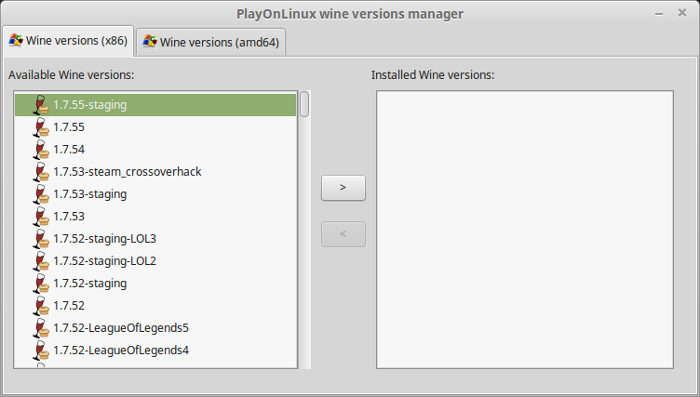The height and width of the screenshot is (397, 700).
Task: Select the 1.7.53-staging entry
Action: [x=155, y=194]
